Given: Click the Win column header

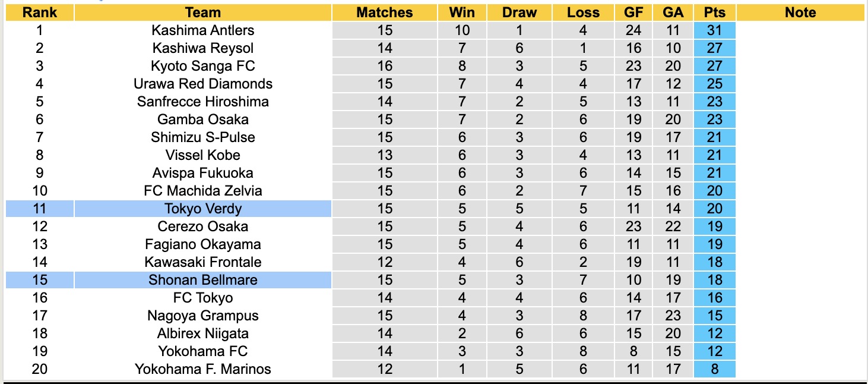Looking at the screenshot, I should point(461,12).
